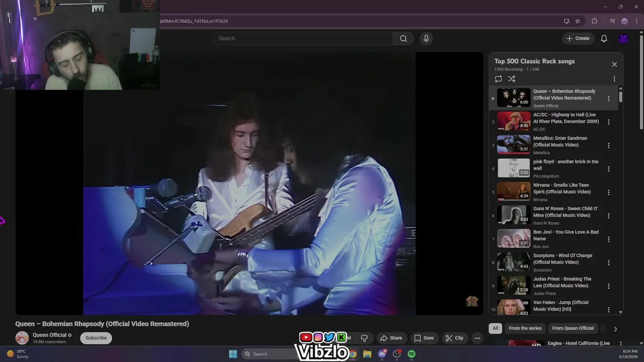Save video to a playlist
This screenshot has height=362, width=644.
[x=424, y=338]
